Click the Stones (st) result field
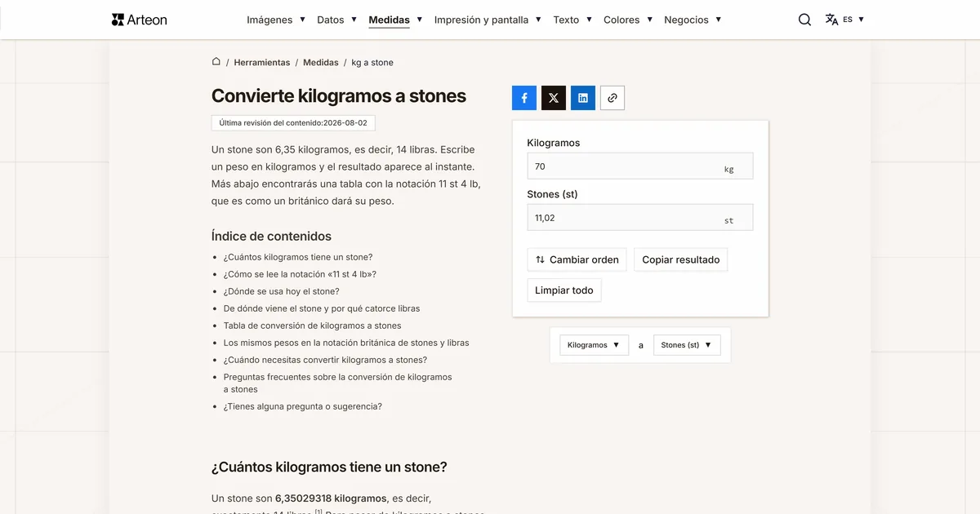Screen dimensions: 980x514 (640, 218)
